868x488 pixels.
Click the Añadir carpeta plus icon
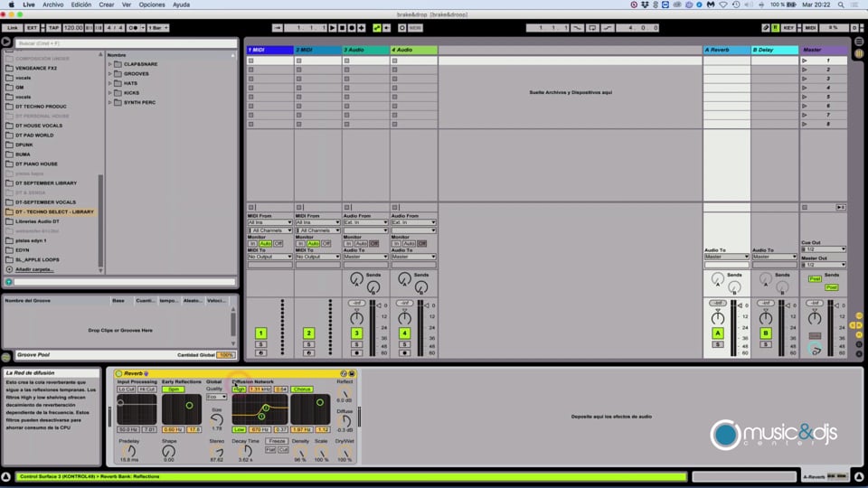point(9,269)
